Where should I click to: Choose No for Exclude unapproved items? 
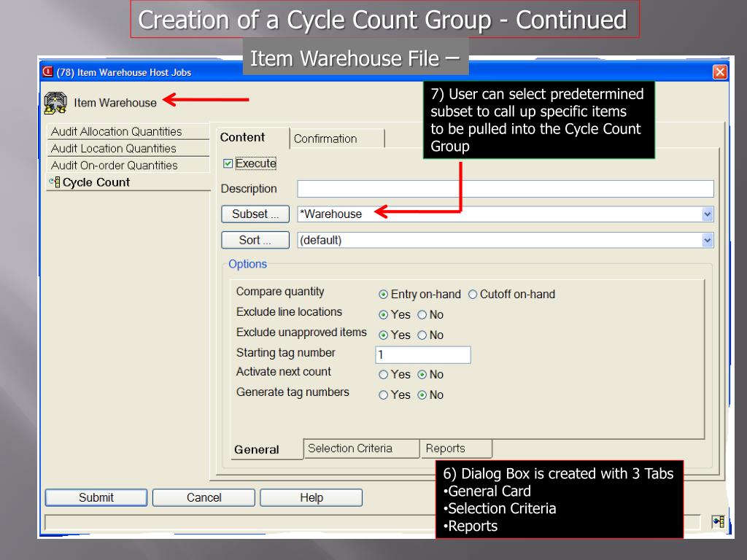tap(422, 335)
